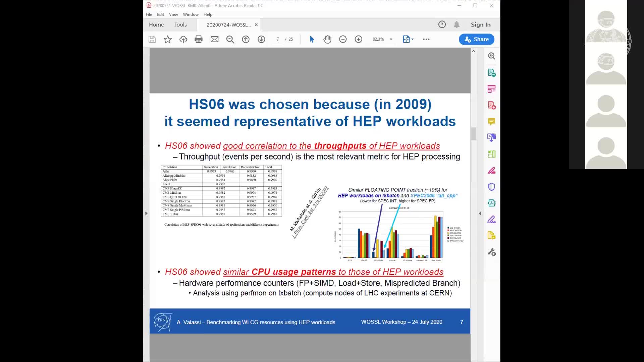
Task: Go to next page arrow
Action: [x=261, y=39]
